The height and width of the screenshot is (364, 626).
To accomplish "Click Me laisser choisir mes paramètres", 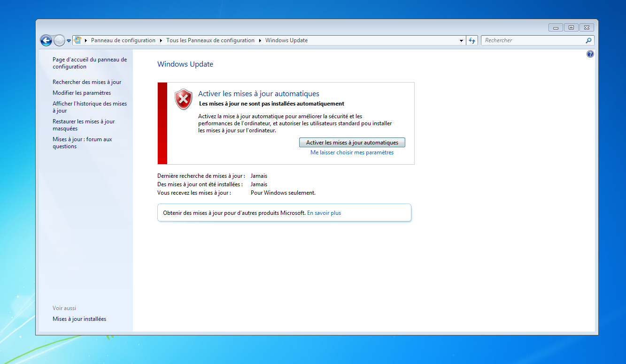I will (x=352, y=152).
